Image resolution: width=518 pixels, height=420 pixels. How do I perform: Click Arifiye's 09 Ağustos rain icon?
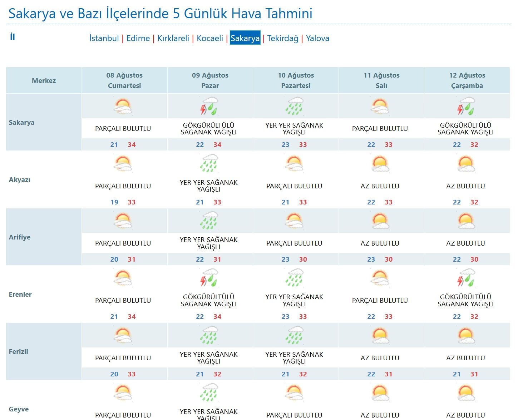pyautogui.click(x=209, y=221)
